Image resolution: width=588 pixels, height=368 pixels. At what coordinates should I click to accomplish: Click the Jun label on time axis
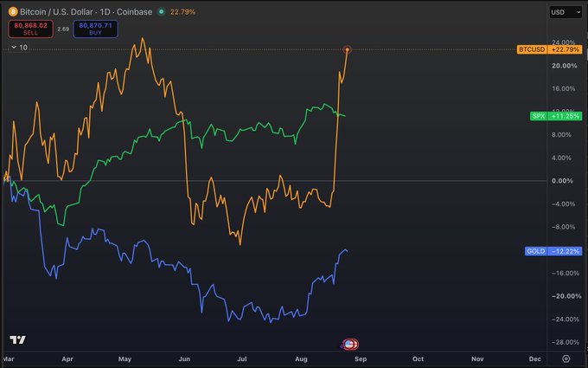pos(184,359)
